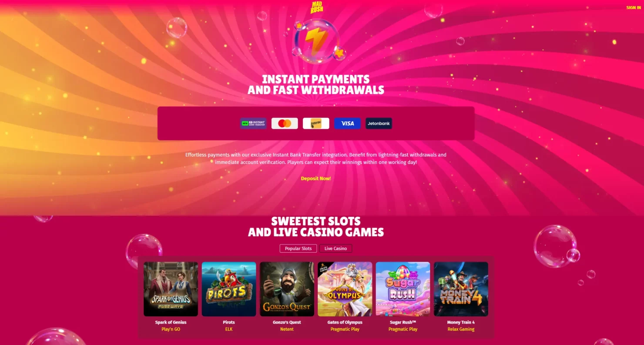Click the Netent provider label

pyautogui.click(x=287, y=329)
